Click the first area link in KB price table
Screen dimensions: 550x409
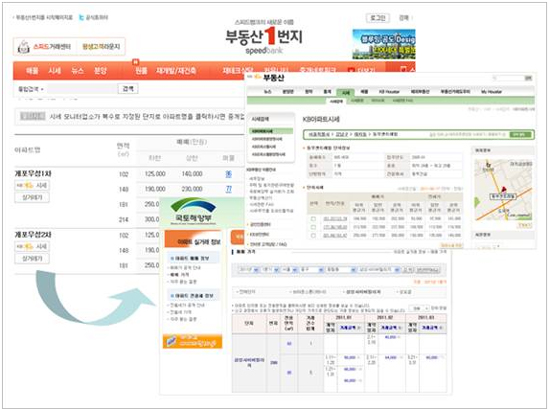click(x=335, y=219)
